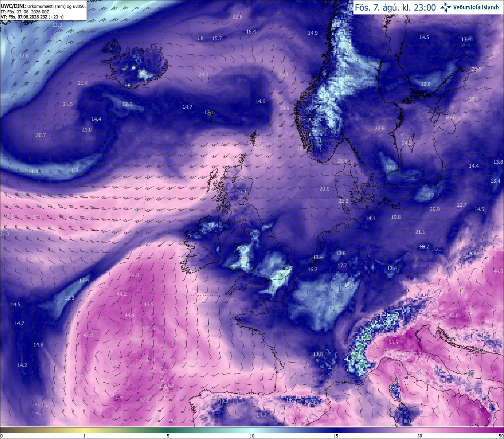Click the Veðurstofa Íslands logo icon
504x439 pixels.
coord(446,7)
